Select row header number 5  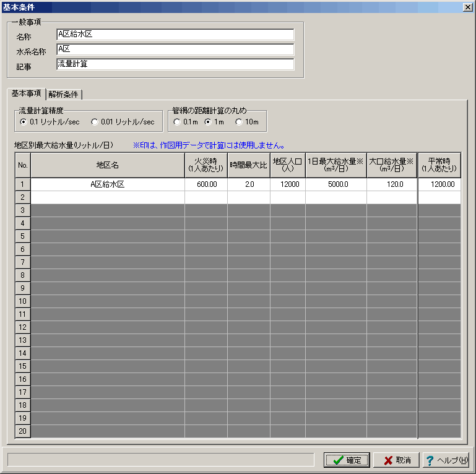pos(23,236)
